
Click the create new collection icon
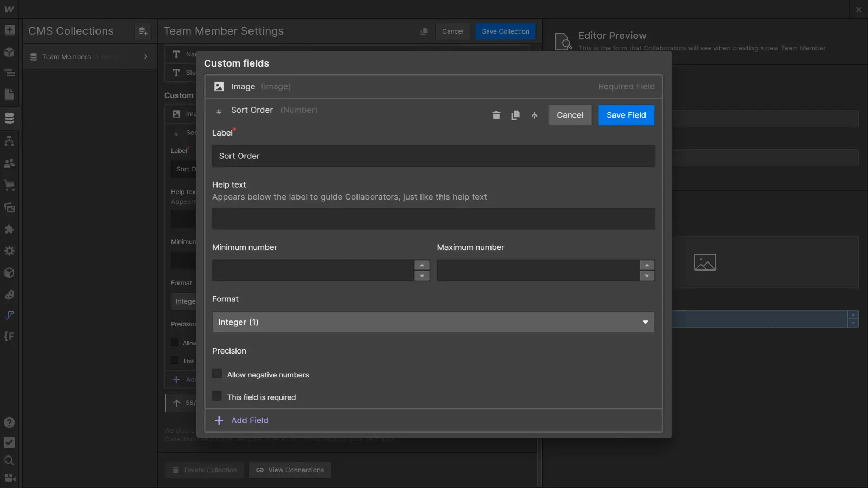(143, 31)
